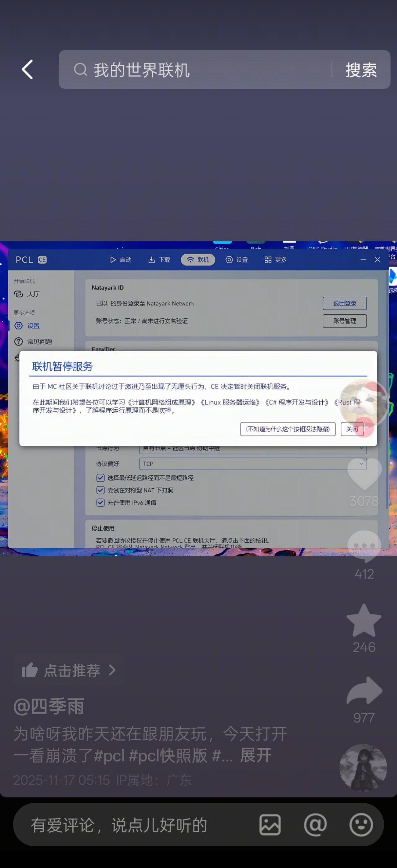The width and height of the screenshot is (397, 868).
Task: Switch to the 下载 tab in PCL
Action: coord(159,260)
